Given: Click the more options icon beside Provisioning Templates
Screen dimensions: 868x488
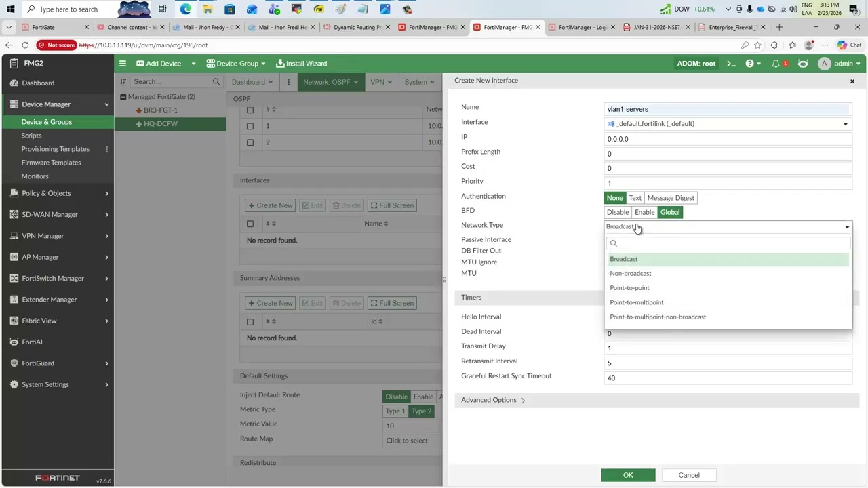Looking at the screenshot, I should (106, 149).
